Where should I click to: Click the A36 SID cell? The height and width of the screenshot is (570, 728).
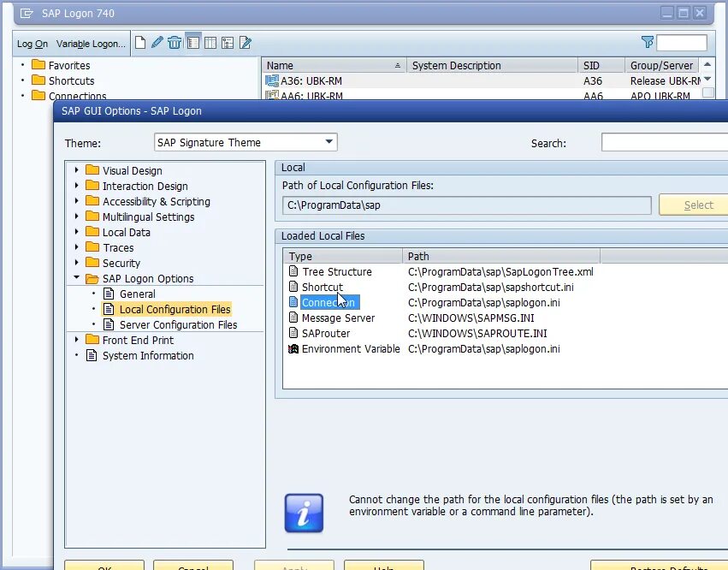click(593, 80)
